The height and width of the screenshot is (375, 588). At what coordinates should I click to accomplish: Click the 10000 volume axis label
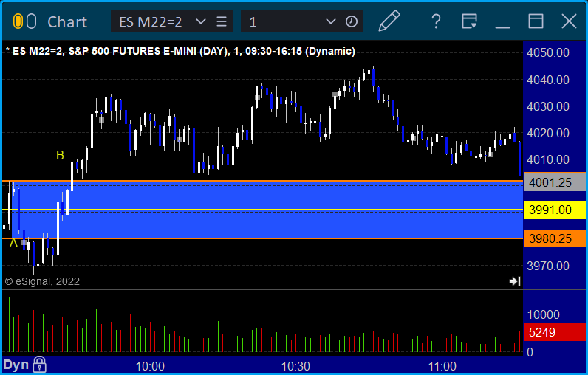click(544, 314)
